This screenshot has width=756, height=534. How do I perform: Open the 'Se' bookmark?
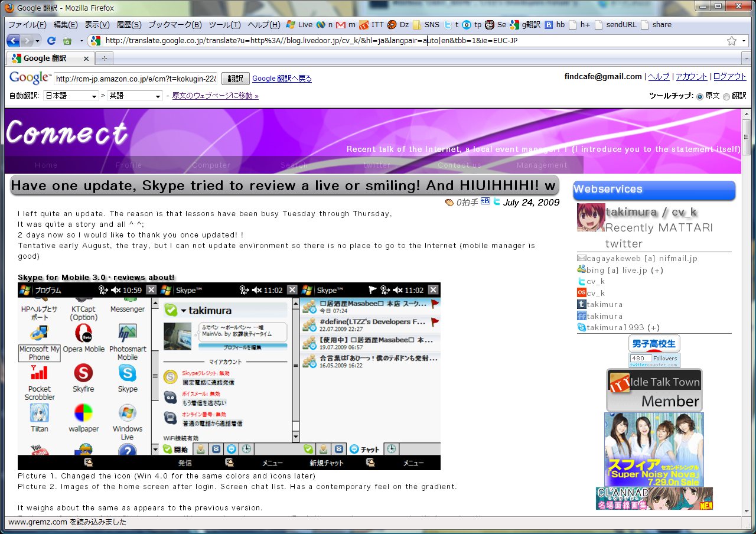496,25
